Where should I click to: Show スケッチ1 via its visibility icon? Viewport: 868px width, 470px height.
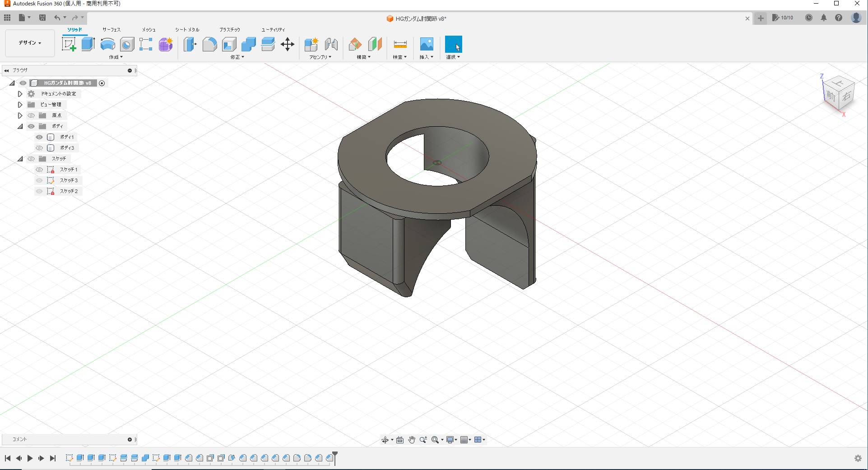point(39,170)
